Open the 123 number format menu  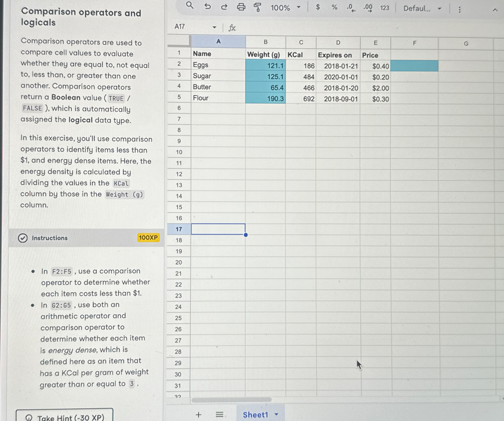pyautogui.click(x=385, y=8)
